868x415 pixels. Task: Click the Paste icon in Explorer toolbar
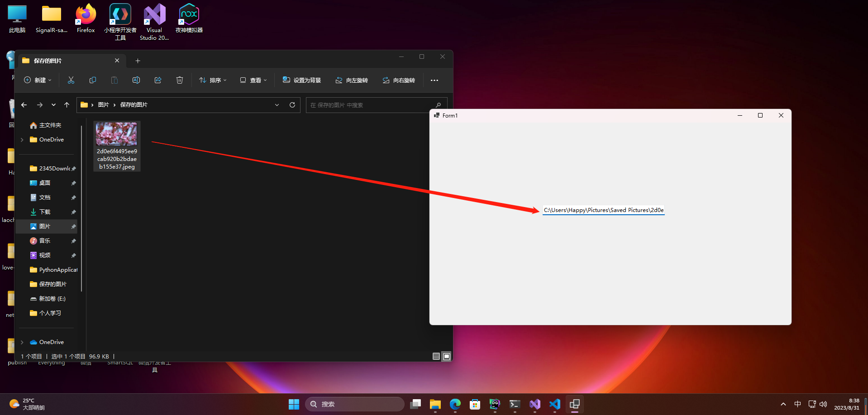pos(114,80)
